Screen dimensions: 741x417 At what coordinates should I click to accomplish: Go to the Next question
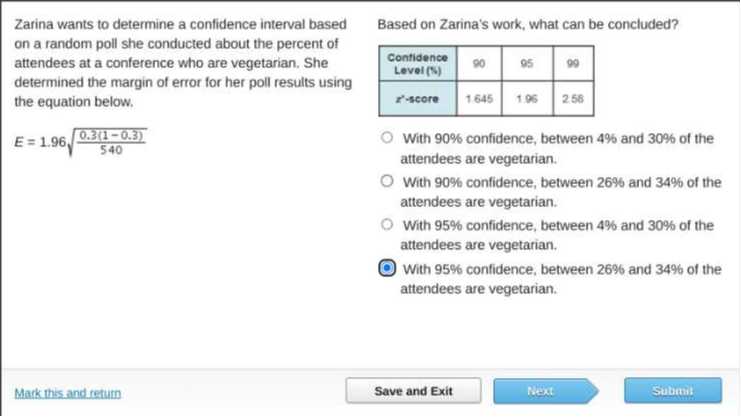[x=546, y=391]
